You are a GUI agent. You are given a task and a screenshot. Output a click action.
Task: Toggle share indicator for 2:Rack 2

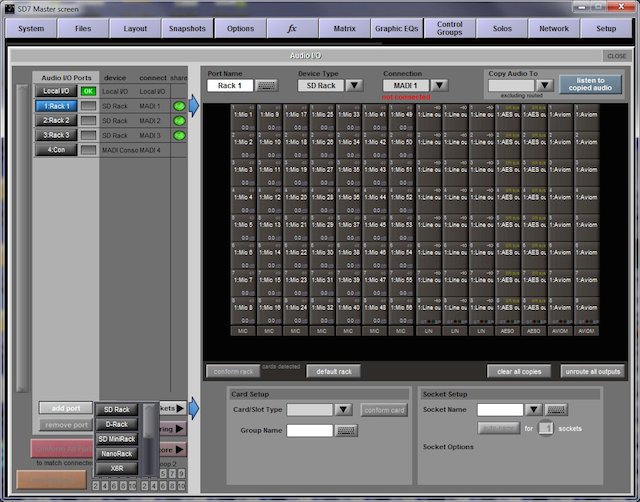179,121
